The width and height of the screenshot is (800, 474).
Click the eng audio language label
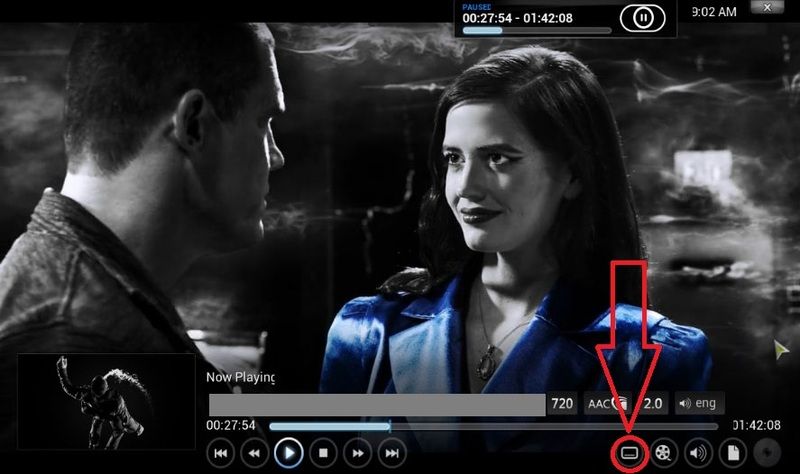[x=699, y=404]
